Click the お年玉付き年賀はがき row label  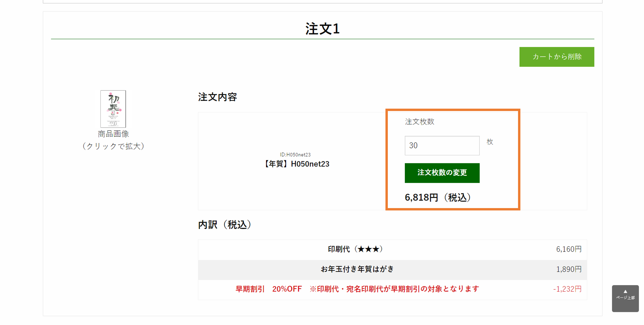click(x=357, y=269)
